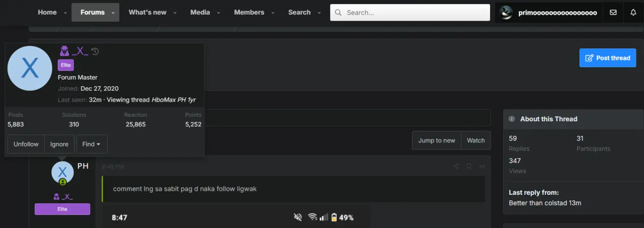The width and height of the screenshot is (644, 228).
Task: Click the #1 post number link
Action: [482, 167]
